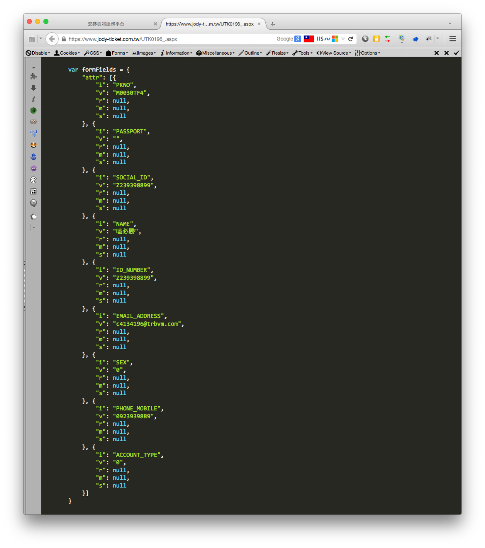The height and width of the screenshot is (548, 485).
Task: Click the URL address bar
Action: tap(168, 39)
